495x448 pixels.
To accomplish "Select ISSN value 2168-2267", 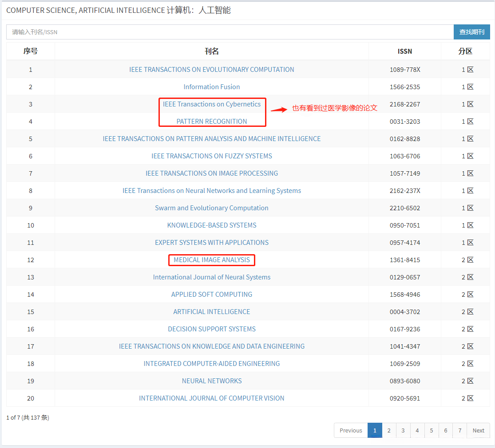I will [x=405, y=104].
